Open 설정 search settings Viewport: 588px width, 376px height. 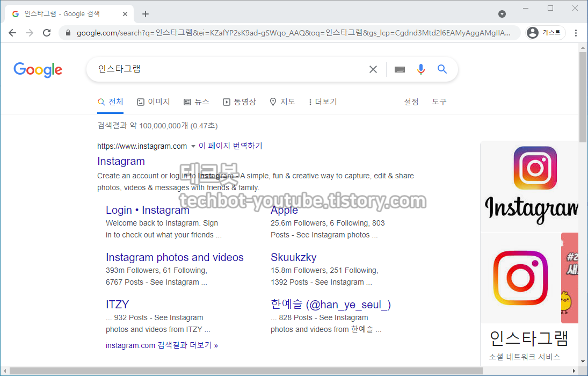(x=411, y=102)
